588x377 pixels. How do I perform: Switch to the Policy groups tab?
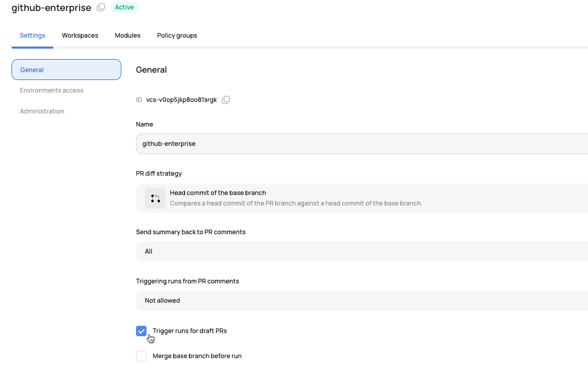click(x=177, y=36)
